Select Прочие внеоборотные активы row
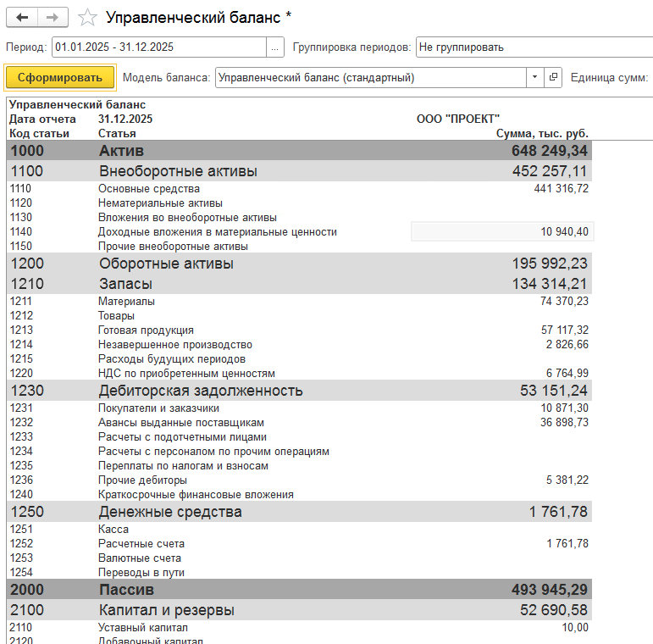Image resolution: width=653 pixels, height=644 pixels. coord(299,247)
